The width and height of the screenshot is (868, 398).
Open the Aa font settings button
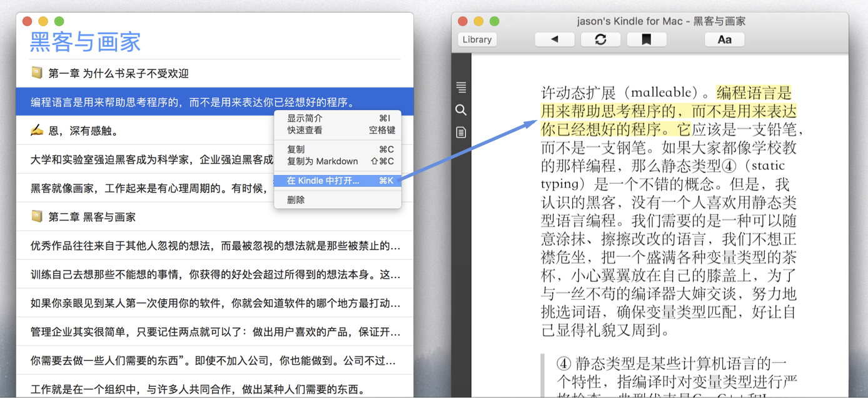724,39
